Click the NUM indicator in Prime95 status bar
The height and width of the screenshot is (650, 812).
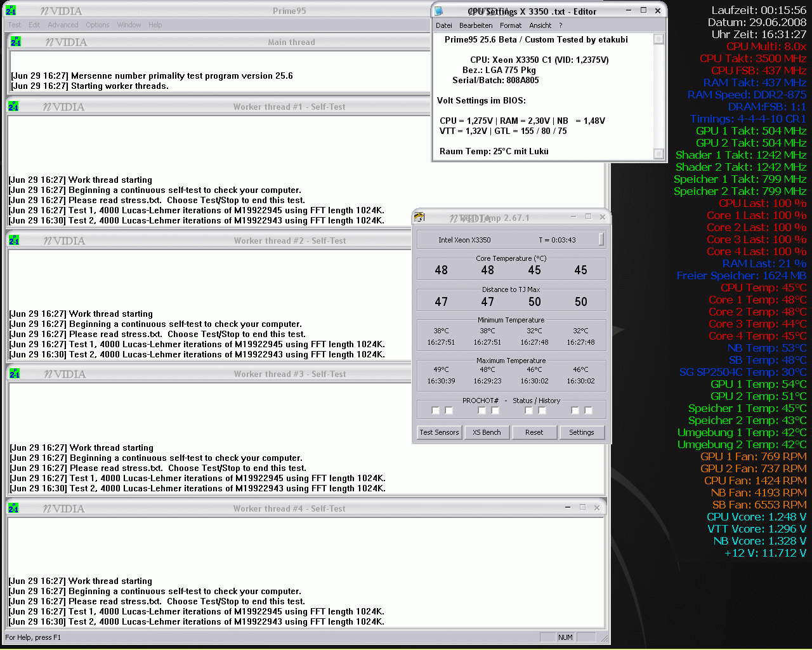[x=565, y=637]
